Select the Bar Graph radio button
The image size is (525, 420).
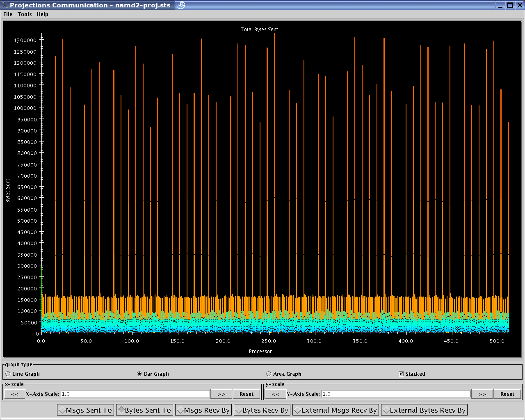(139, 374)
